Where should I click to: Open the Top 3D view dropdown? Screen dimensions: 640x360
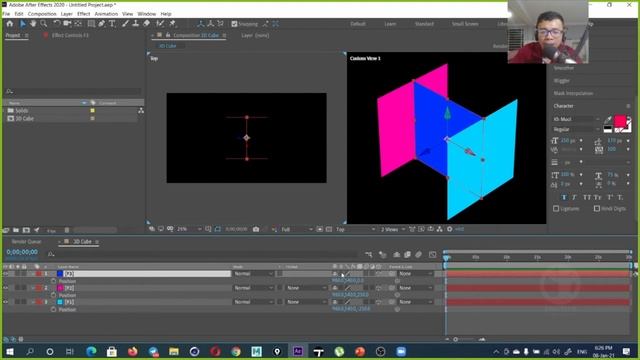pyautogui.click(x=355, y=229)
